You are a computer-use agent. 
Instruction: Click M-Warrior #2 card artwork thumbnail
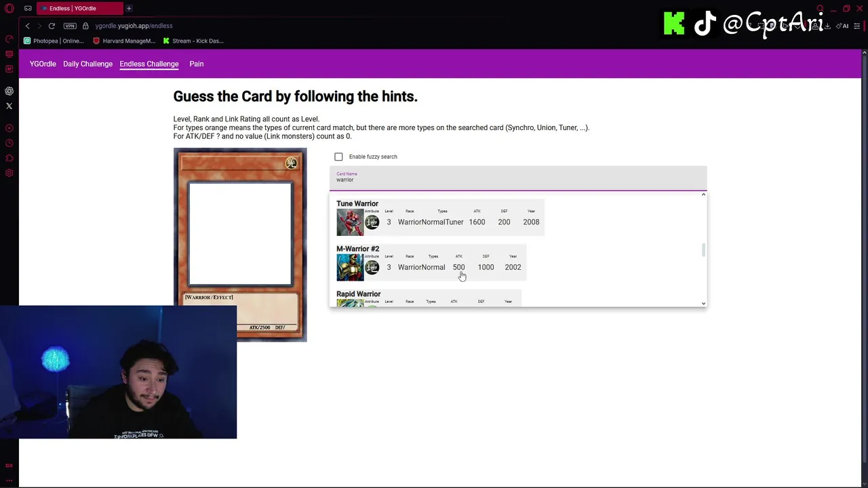(350, 267)
